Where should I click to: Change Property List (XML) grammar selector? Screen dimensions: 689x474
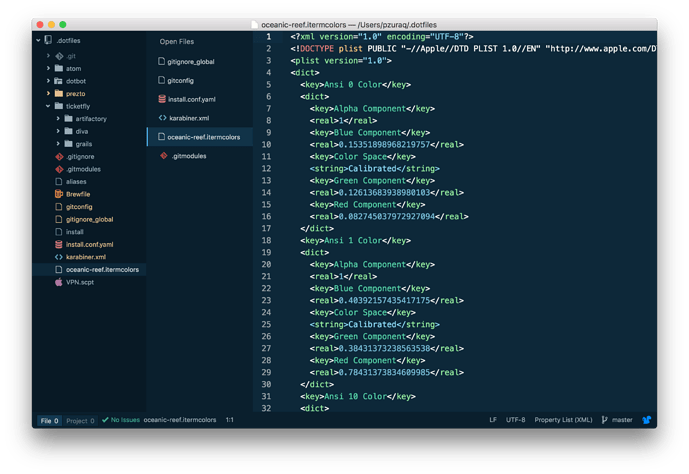(563, 420)
